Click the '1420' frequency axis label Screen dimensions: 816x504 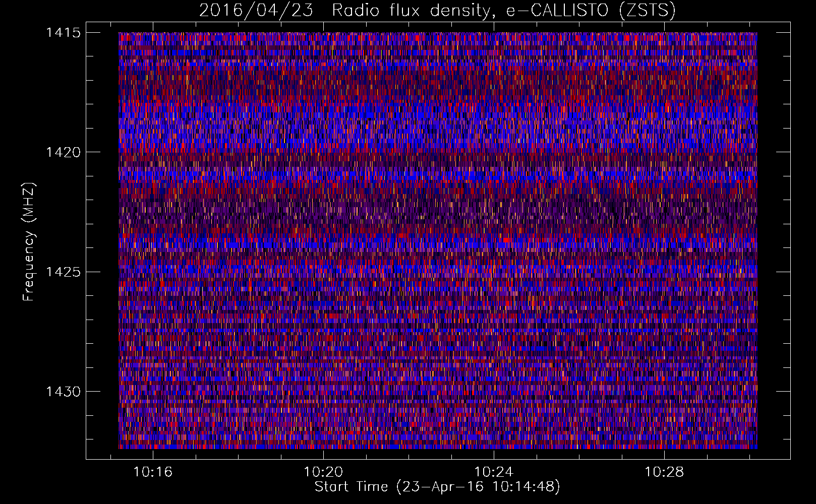click(63, 152)
